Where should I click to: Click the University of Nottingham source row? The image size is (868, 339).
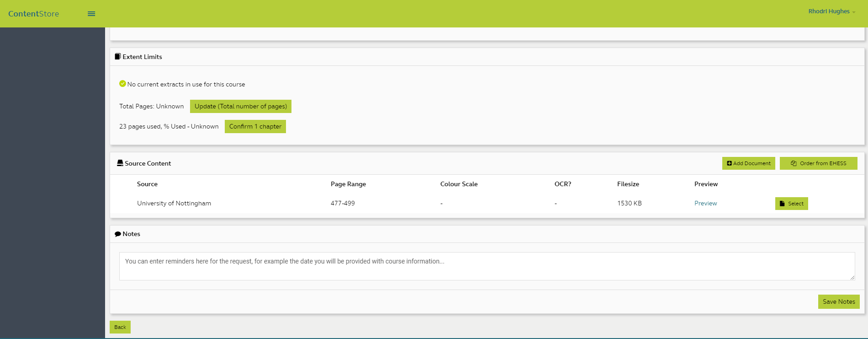pyautogui.click(x=174, y=203)
